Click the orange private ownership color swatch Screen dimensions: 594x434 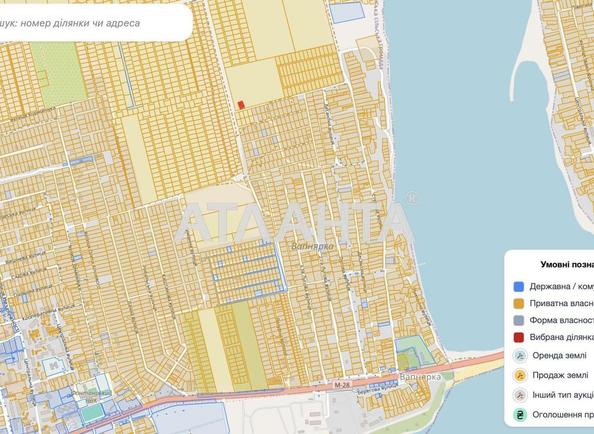[x=519, y=303]
